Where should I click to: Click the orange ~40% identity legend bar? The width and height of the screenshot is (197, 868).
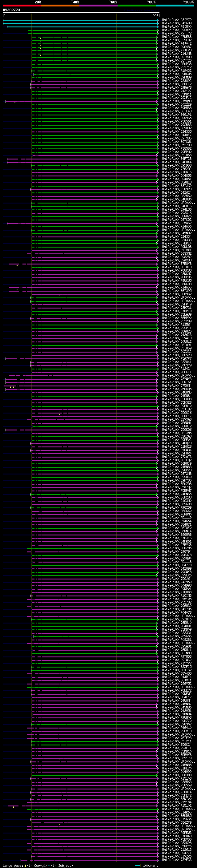pyautogui.click(x=60, y=6)
